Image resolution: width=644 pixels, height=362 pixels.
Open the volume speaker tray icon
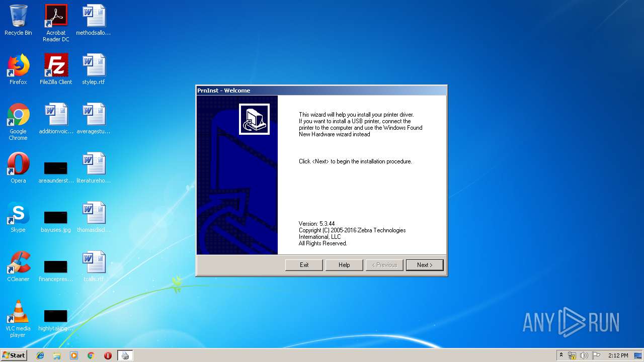coord(584,355)
